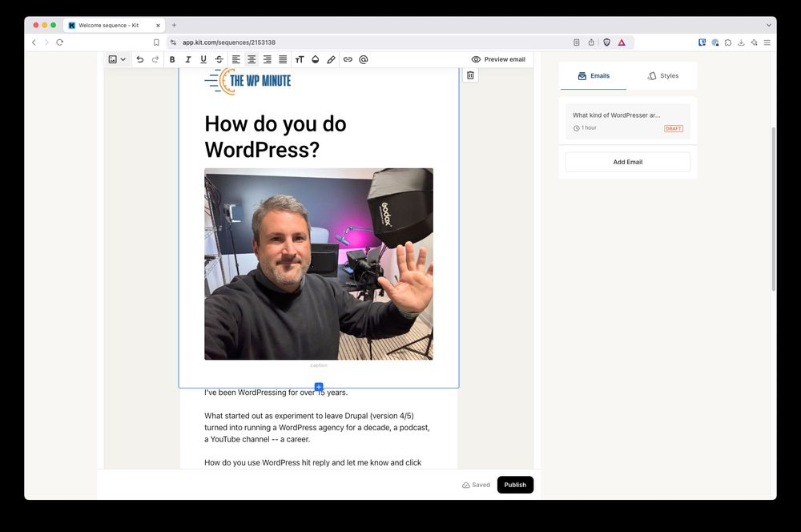Screen dimensions: 801x532
Task: Open the site information icon in address bar
Action: (x=173, y=42)
